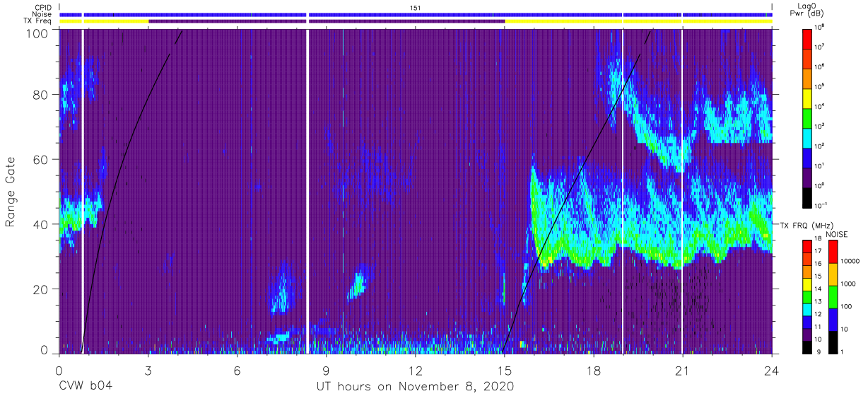This screenshot has height=401, width=868.
Task: Click the 6 tick label on the UT hours axis
Action: (237, 370)
